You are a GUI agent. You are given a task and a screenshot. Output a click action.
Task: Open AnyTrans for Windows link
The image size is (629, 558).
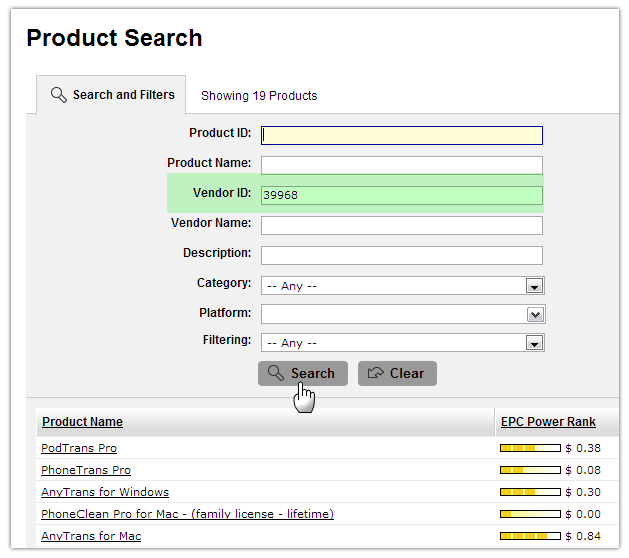click(x=105, y=492)
